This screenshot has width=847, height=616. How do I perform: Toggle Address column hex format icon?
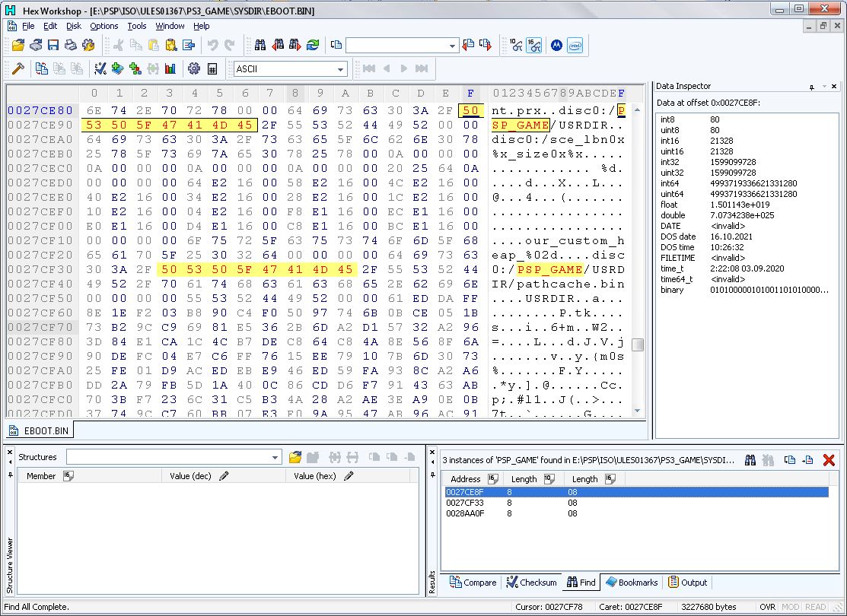pos(492,479)
